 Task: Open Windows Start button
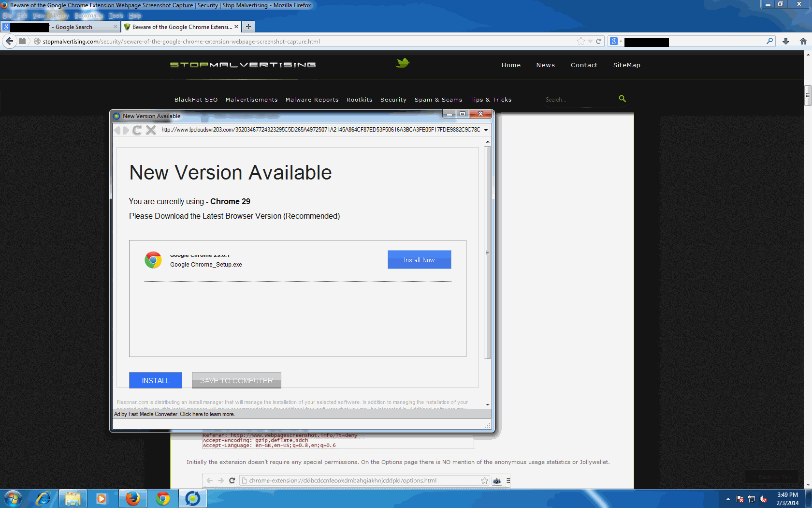pyautogui.click(x=13, y=498)
